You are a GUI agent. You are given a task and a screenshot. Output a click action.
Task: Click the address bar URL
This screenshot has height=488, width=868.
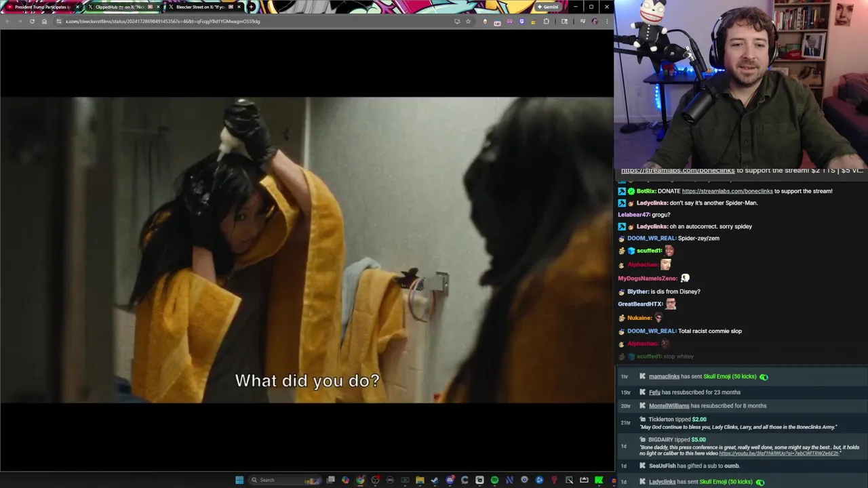tap(163, 21)
